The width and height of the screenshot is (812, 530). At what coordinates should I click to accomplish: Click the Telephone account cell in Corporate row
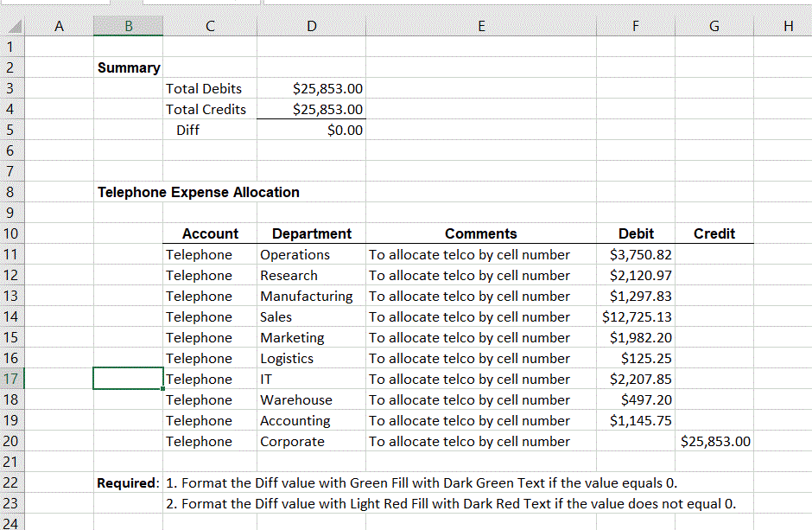point(210,441)
